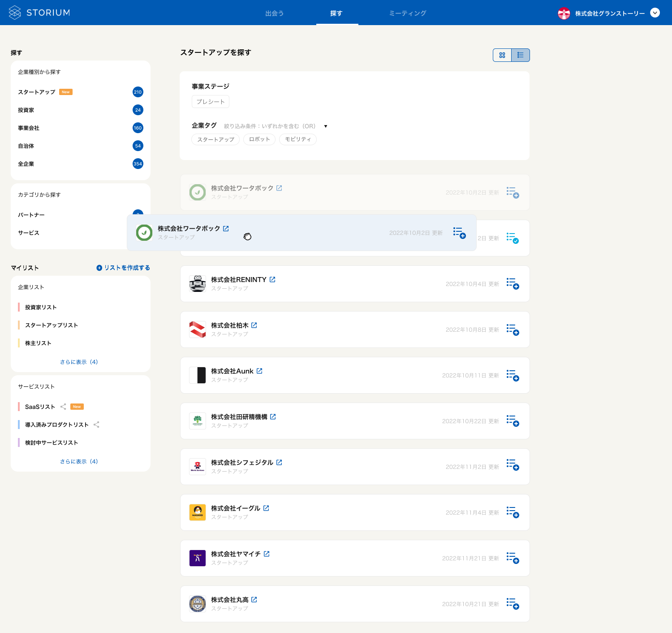
Task: Open external link icon for 株式会社RENINTY
Action: tap(272, 279)
